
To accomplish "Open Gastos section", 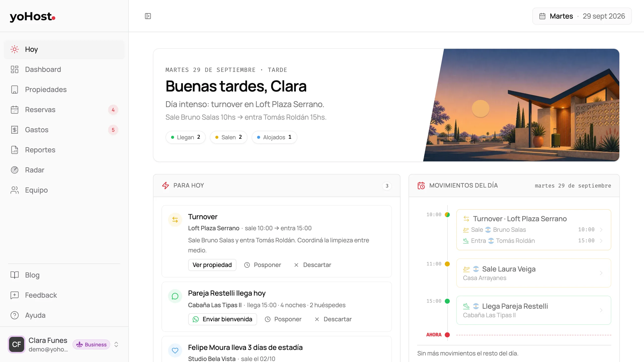I will (64, 130).
